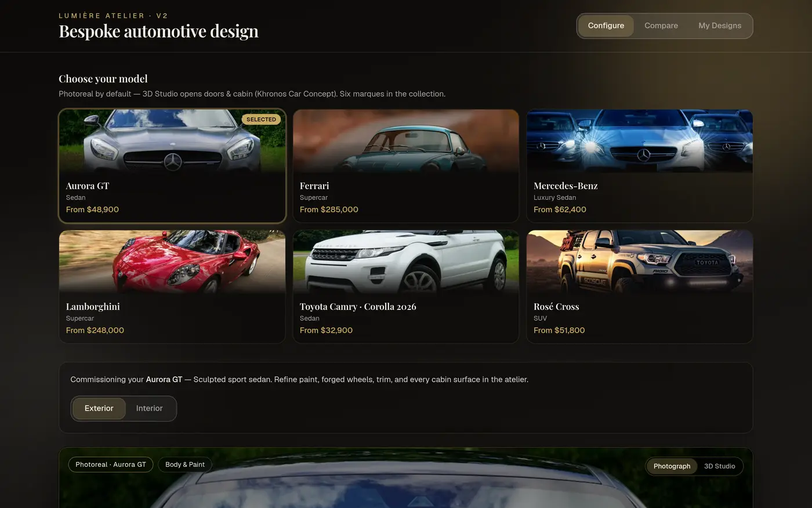Viewport: 812px width, 508px height.
Task: Switch to the Configure tab
Action: 606,26
